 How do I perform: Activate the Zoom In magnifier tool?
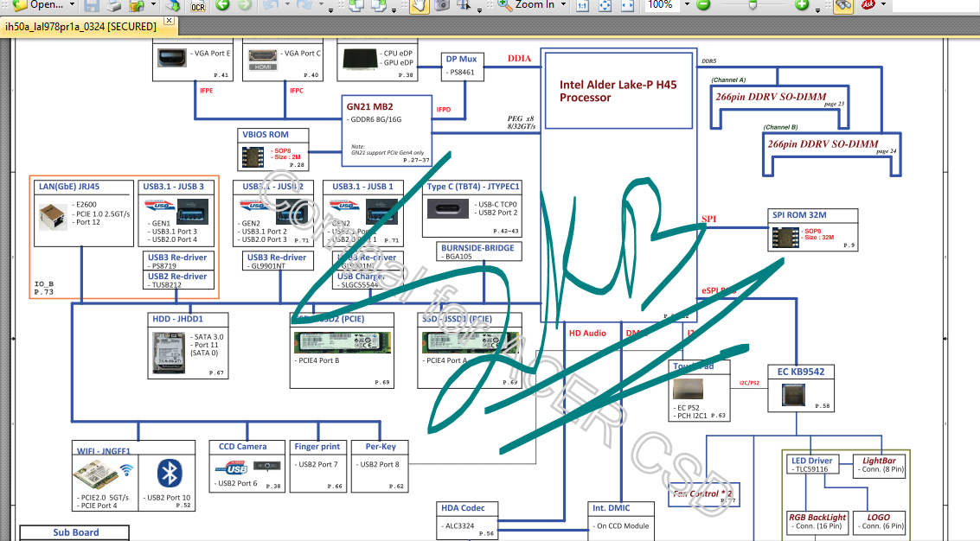tap(526, 5)
